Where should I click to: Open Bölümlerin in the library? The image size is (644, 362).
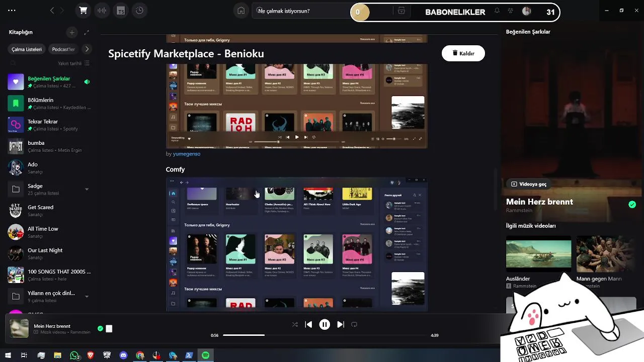tap(49, 104)
